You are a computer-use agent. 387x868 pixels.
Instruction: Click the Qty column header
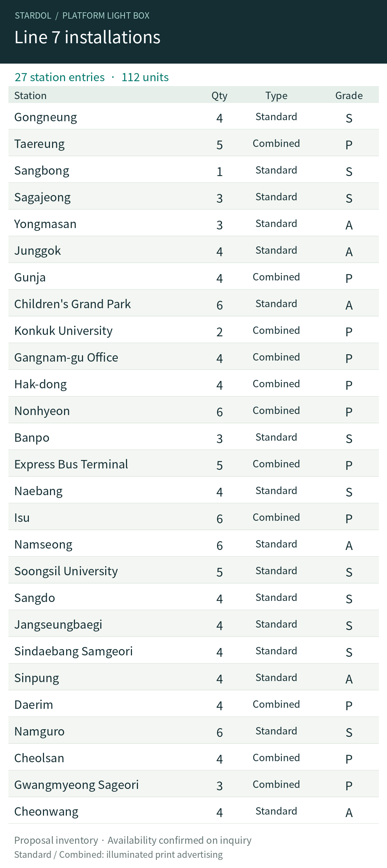(x=220, y=96)
